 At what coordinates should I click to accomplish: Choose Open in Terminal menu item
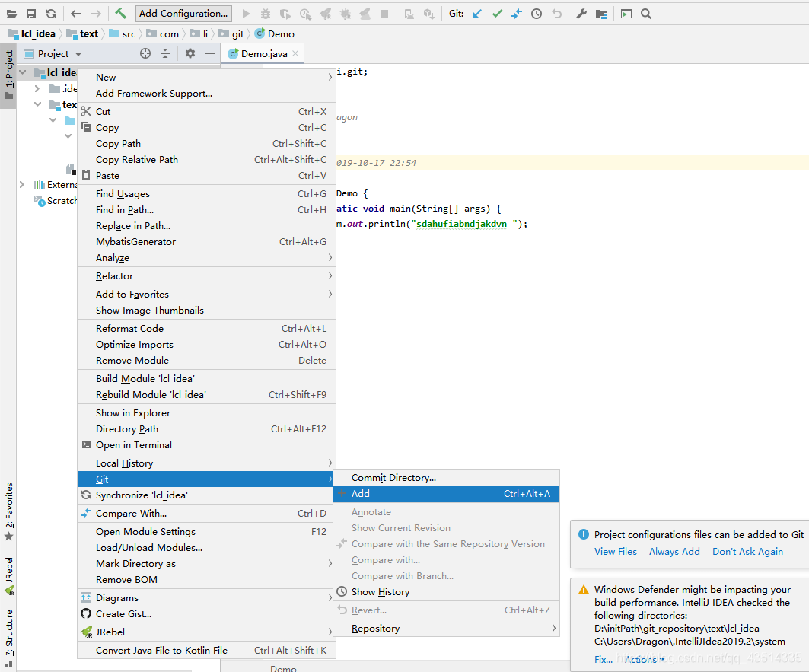206,445
